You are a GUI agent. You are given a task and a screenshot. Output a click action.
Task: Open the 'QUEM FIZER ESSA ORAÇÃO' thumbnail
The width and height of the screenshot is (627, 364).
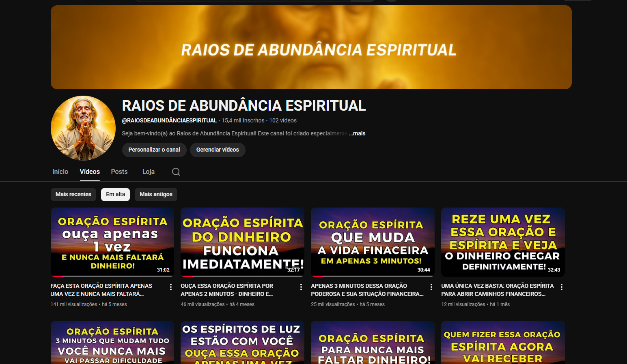[x=503, y=343]
